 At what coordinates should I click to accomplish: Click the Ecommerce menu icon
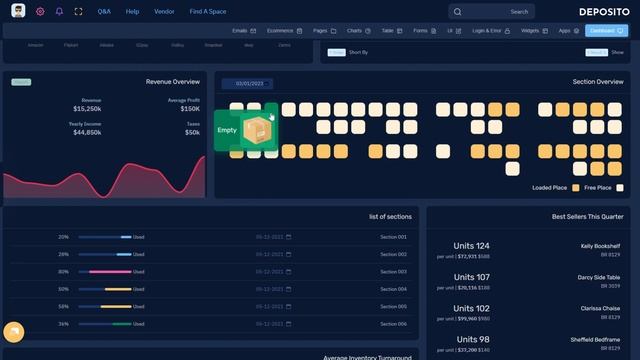(299, 31)
